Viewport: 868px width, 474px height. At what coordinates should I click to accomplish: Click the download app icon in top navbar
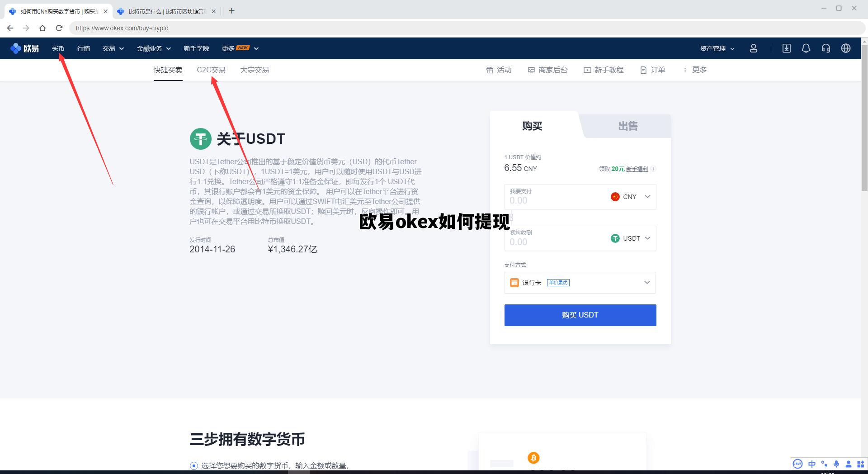[786, 48]
